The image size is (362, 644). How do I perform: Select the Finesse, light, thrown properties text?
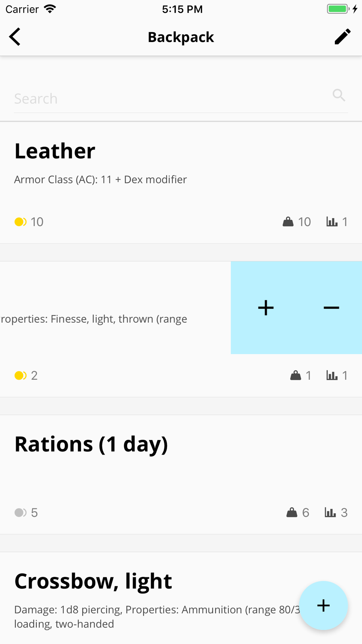[94, 319]
